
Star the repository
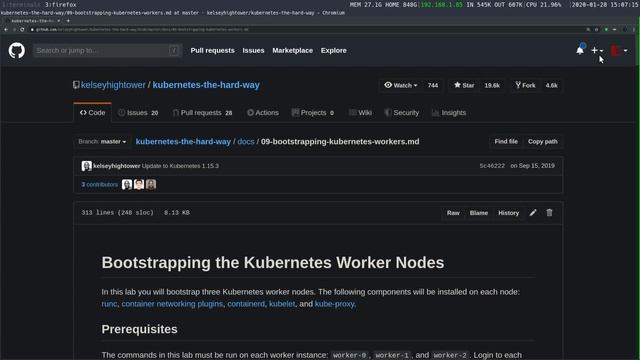pyautogui.click(x=464, y=85)
